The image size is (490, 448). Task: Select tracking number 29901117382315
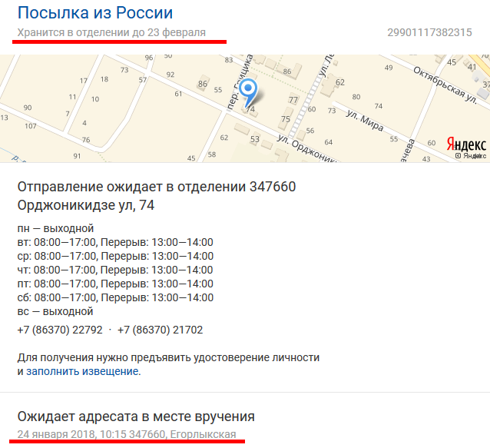pos(429,32)
